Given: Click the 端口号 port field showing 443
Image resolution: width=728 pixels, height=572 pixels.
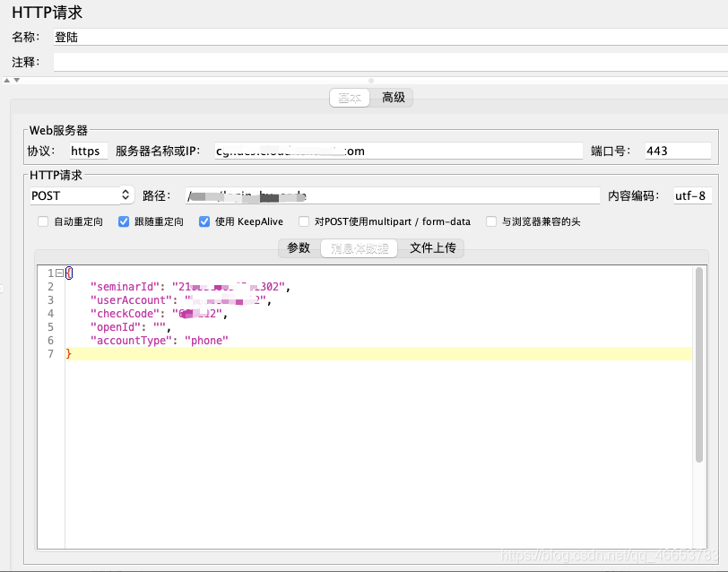Looking at the screenshot, I should pyautogui.click(x=678, y=151).
